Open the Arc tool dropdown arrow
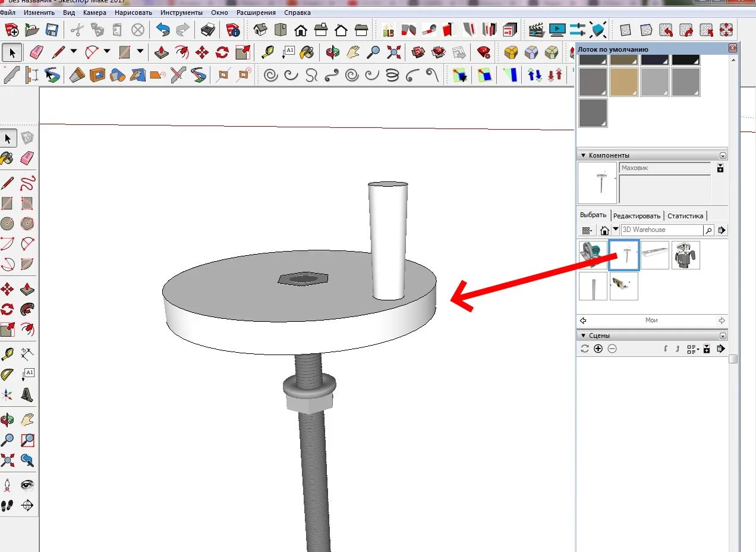The width and height of the screenshot is (756, 552). coord(107,52)
